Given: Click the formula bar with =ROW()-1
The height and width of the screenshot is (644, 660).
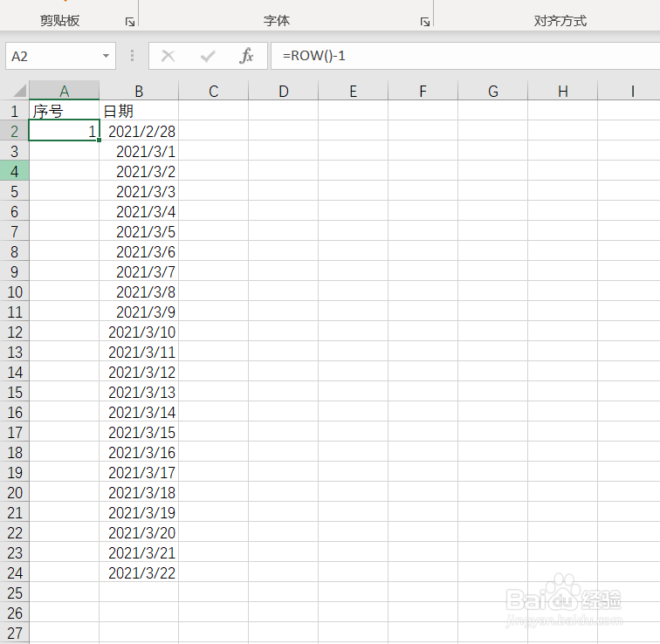Looking at the screenshot, I should (x=465, y=56).
